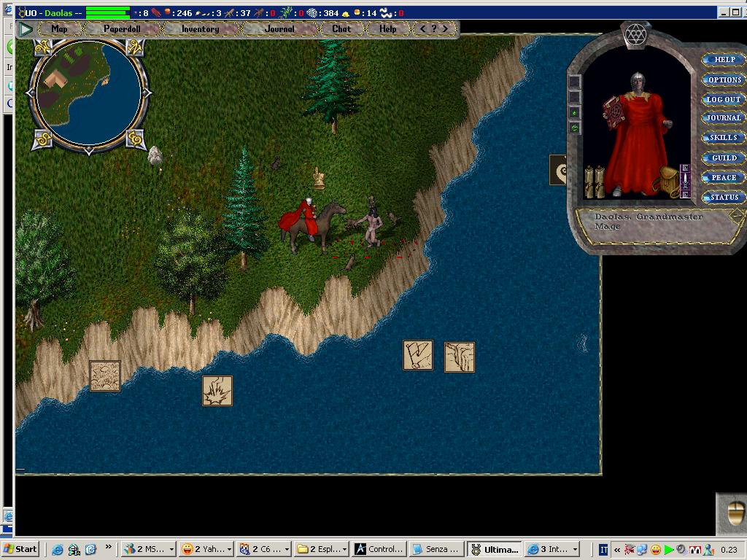The height and width of the screenshot is (560, 747).
Task: Click the bottom-right swirl ornament of the radar
Action: tap(136, 139)
